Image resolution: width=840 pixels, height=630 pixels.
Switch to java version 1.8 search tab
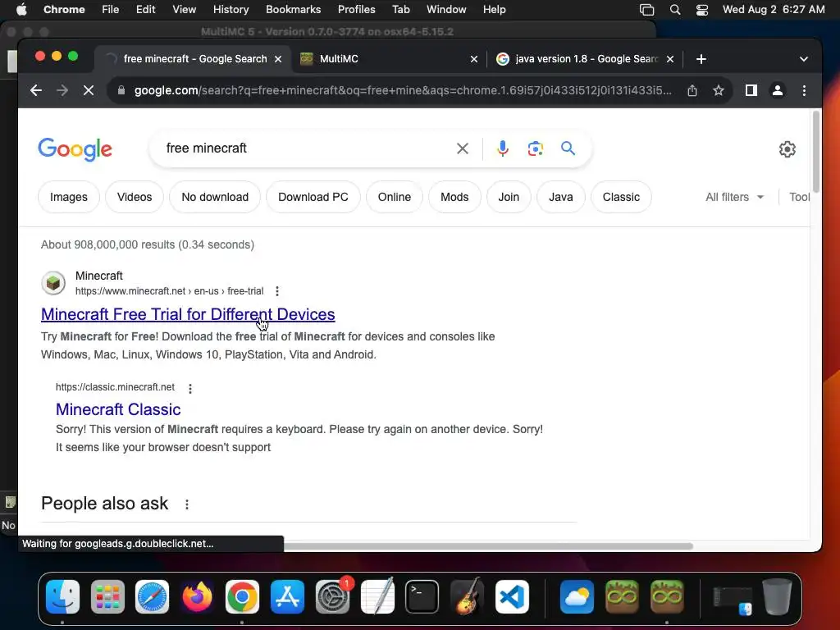coord(584,59)
